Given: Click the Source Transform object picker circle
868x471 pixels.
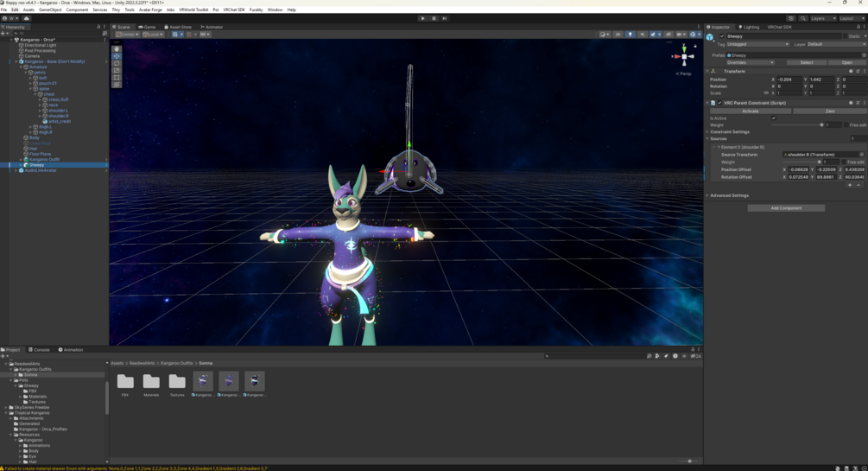Looking at the screenshot, I should (861, 155).
